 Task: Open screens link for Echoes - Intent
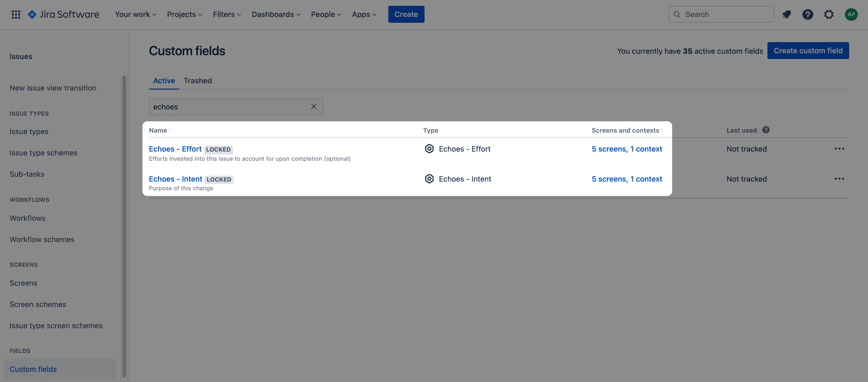(627, 179)
